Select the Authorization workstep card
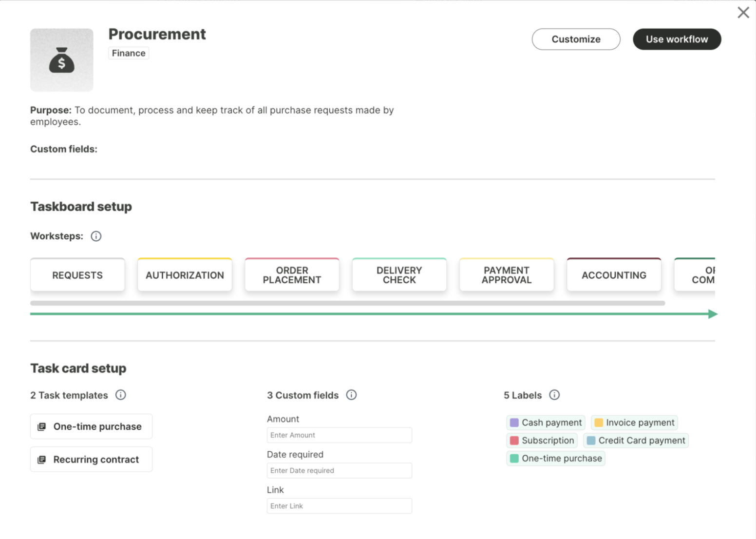Screen dimensions: 756x539 pos(185,275)
